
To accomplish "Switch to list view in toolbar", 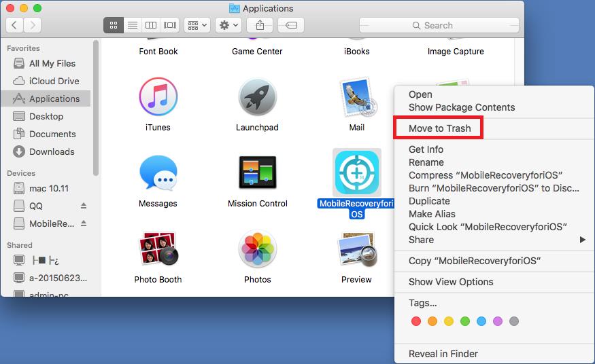I will (x=132, y=25).
